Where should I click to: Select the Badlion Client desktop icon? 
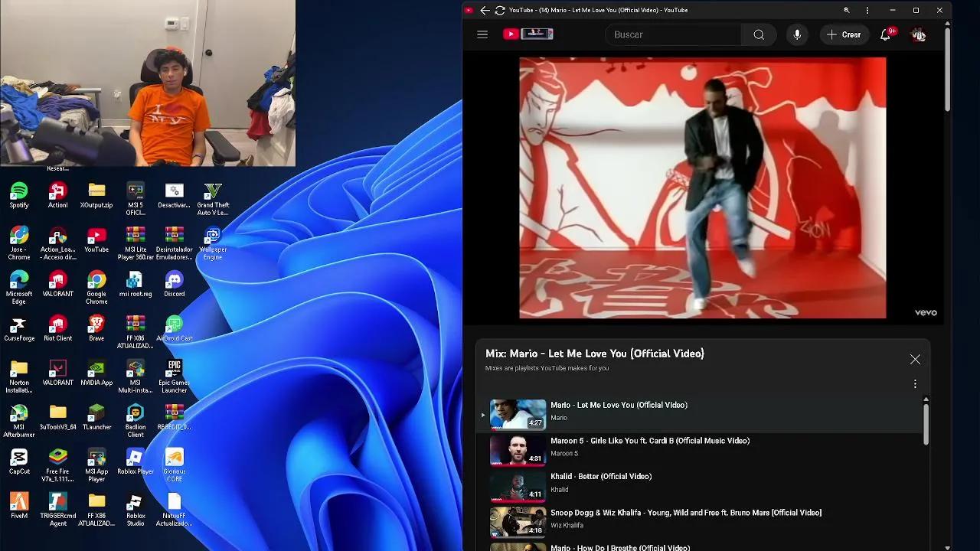[x=136, y=421]
